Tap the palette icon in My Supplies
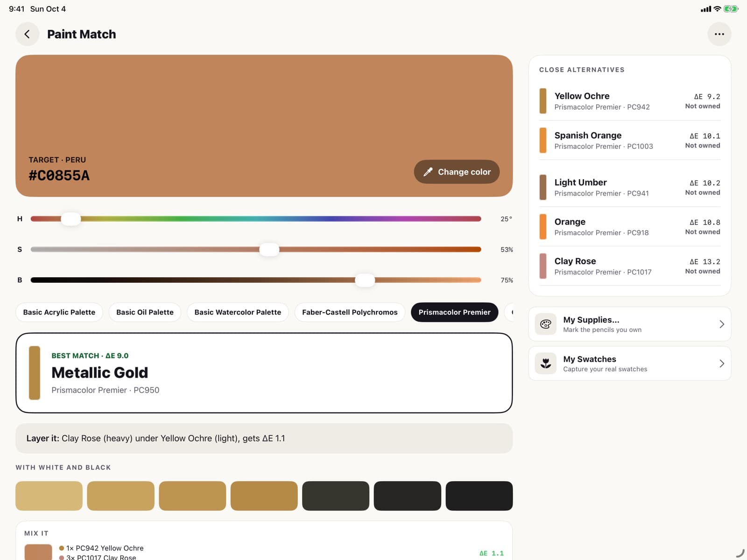Image resolution: width=747 pixels, height=560 pixels. click(545, 324)
